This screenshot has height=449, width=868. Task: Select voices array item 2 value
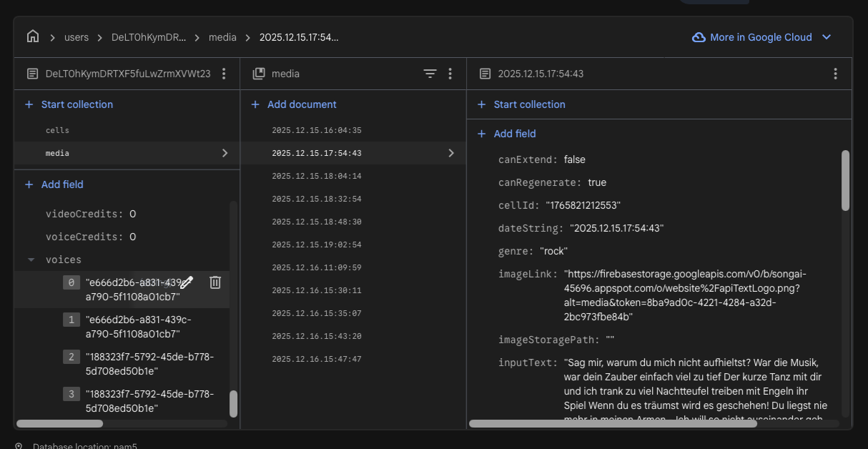pos(149,364)
